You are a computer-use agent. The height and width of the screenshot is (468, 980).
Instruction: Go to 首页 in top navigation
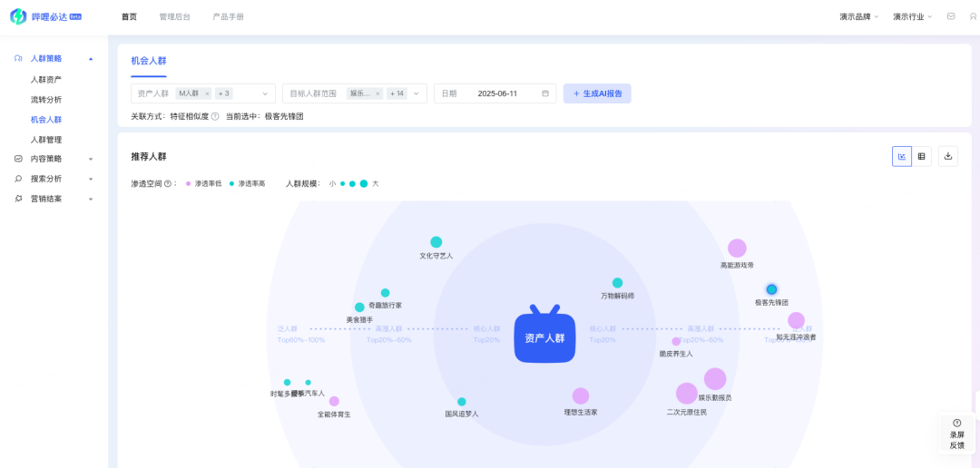(x=130, y=17)
